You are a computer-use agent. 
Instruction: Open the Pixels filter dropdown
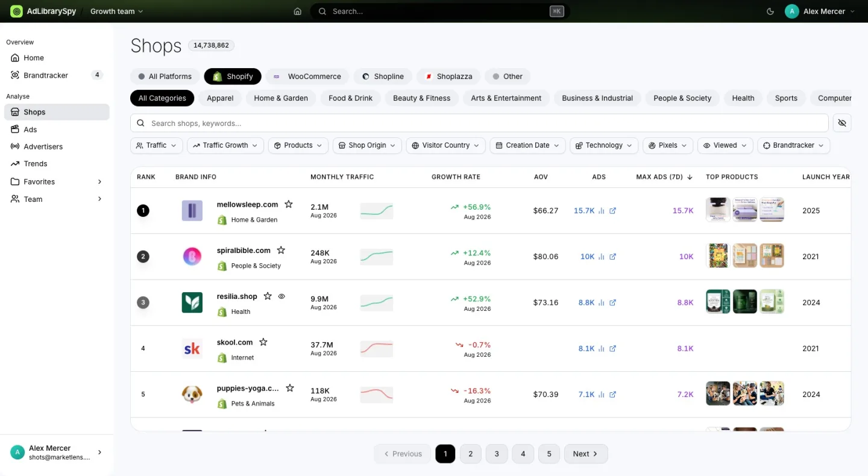point(668,145)
